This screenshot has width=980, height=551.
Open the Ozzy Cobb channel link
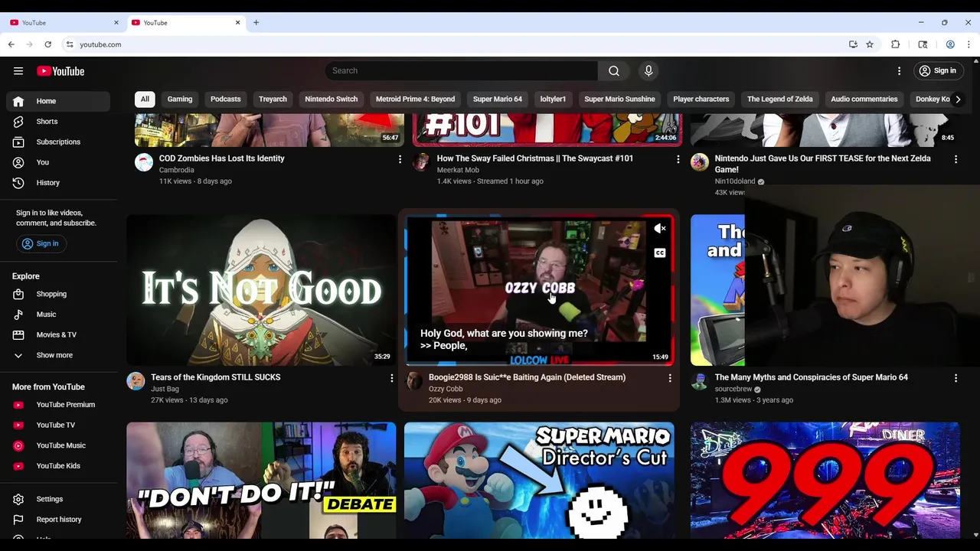[x=446, y=389]
